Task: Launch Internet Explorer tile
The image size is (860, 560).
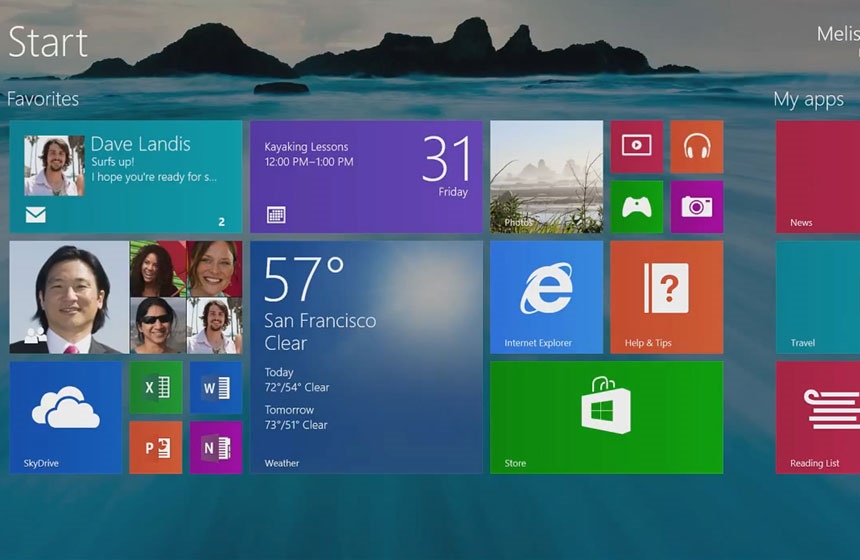Action: [546, 297]
